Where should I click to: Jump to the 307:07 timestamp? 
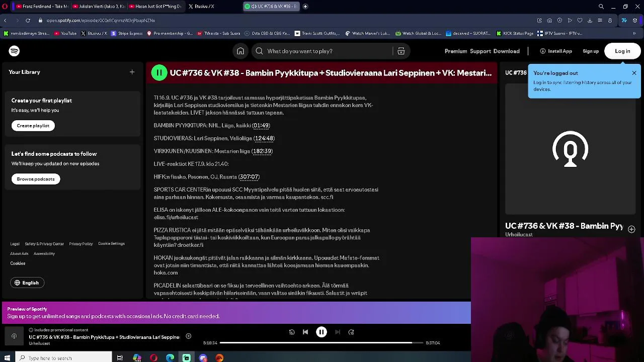coord(249,176)
